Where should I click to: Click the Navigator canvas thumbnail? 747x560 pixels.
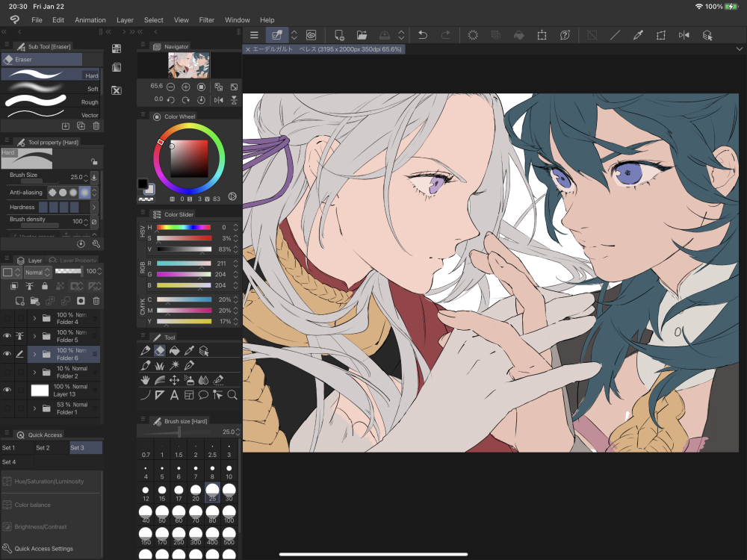click(189, 65)
